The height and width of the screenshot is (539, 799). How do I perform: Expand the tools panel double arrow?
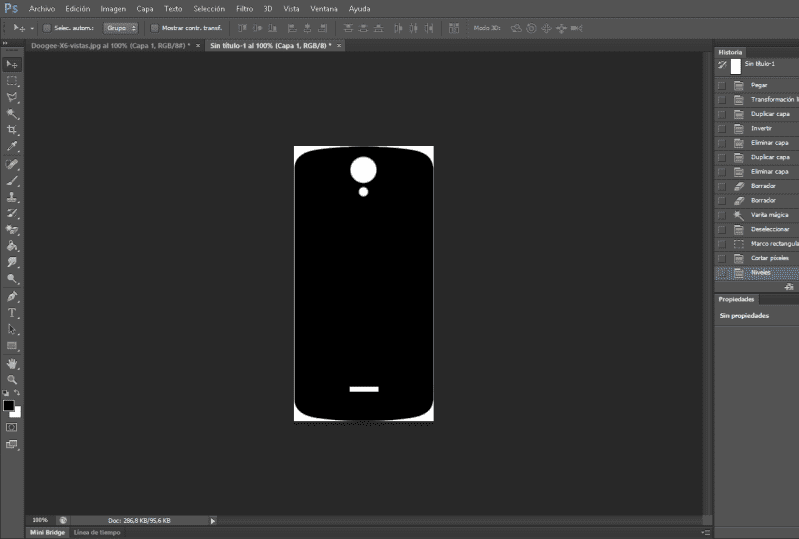click(5, 43)
